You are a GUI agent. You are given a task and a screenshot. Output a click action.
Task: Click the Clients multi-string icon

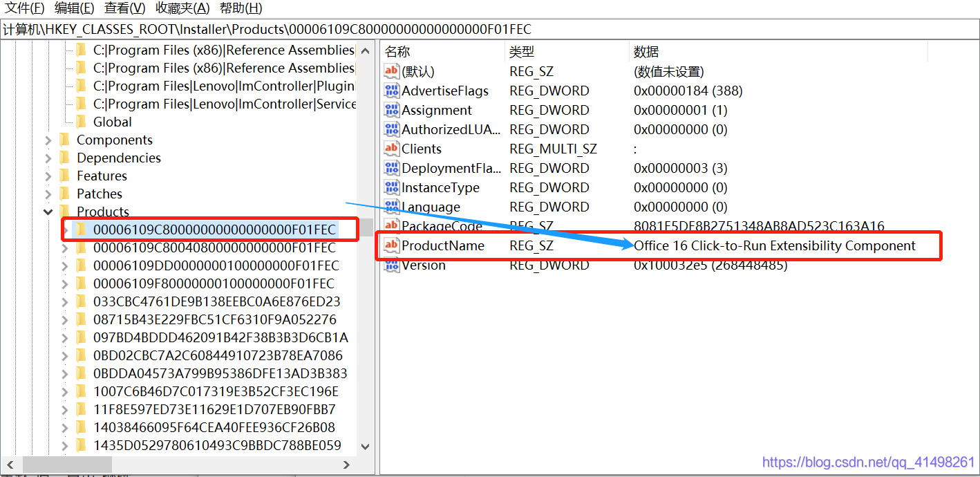click(392, 149)
